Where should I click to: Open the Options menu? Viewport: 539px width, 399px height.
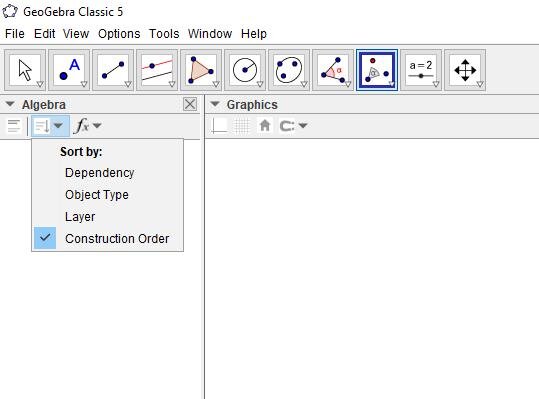click(119, 34)
